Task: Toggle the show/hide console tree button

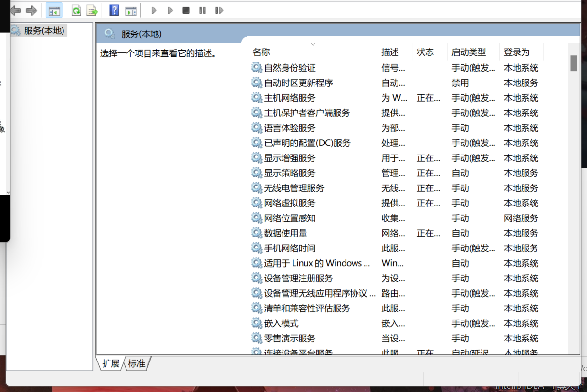Action: tap(54, 10)
